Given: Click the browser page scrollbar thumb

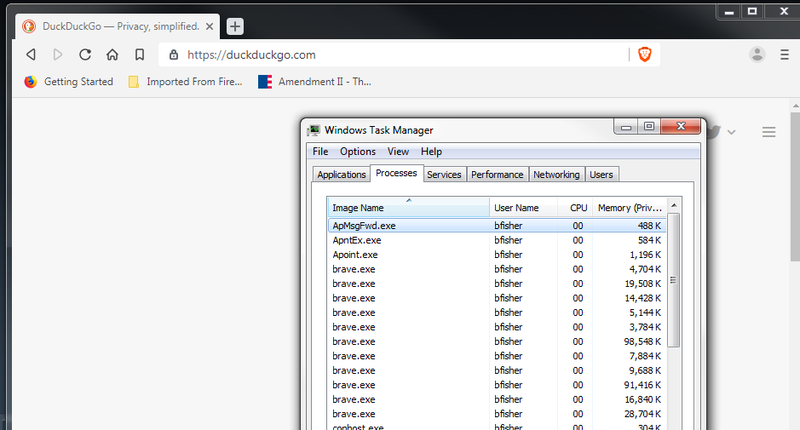Looking at the screenshot, I should tap(795, 186).
